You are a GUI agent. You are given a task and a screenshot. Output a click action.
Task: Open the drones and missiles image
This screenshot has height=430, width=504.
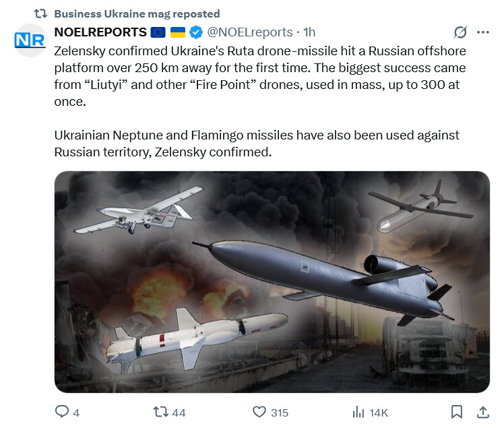pyautogui.click(x=272, y=282)
